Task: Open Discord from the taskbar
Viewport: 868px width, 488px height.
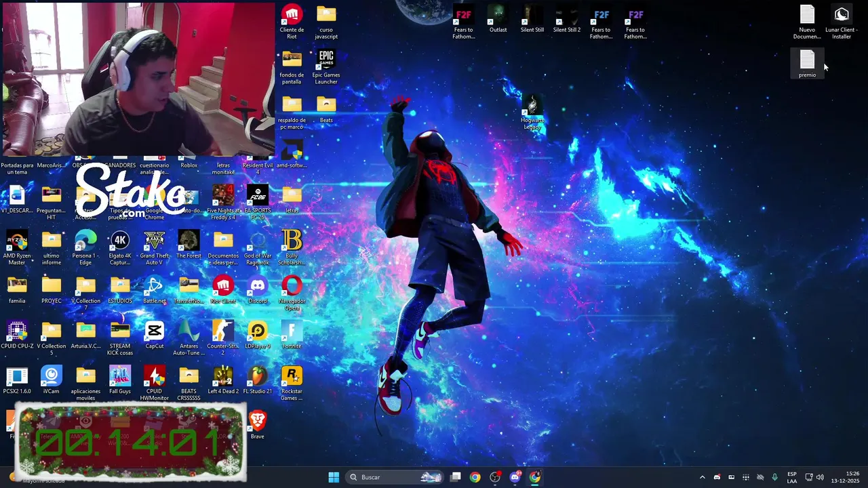Action: click(515, 477)
